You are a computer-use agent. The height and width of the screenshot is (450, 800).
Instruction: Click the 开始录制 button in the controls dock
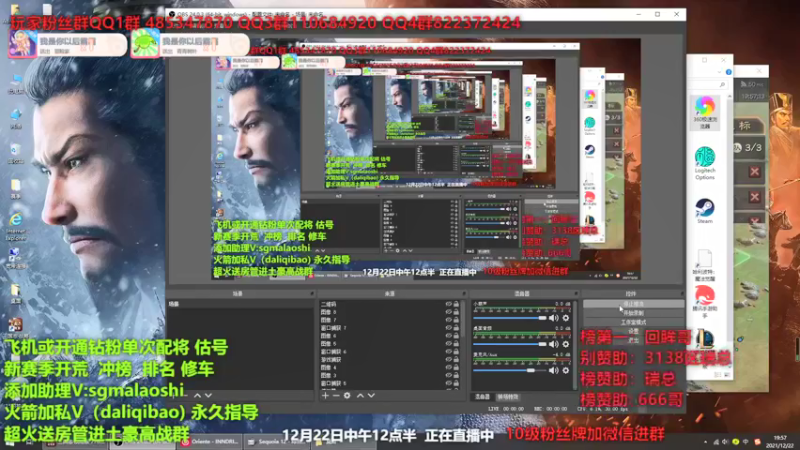633,313
